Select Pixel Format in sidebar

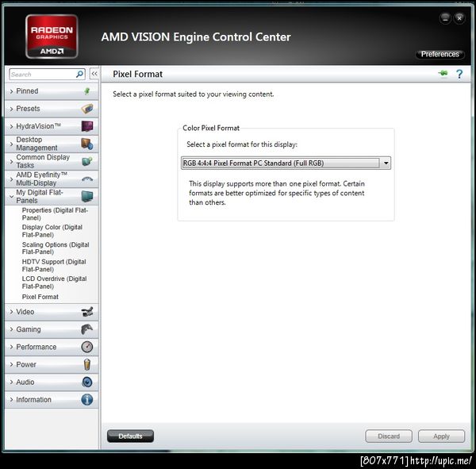pos(40,297)
